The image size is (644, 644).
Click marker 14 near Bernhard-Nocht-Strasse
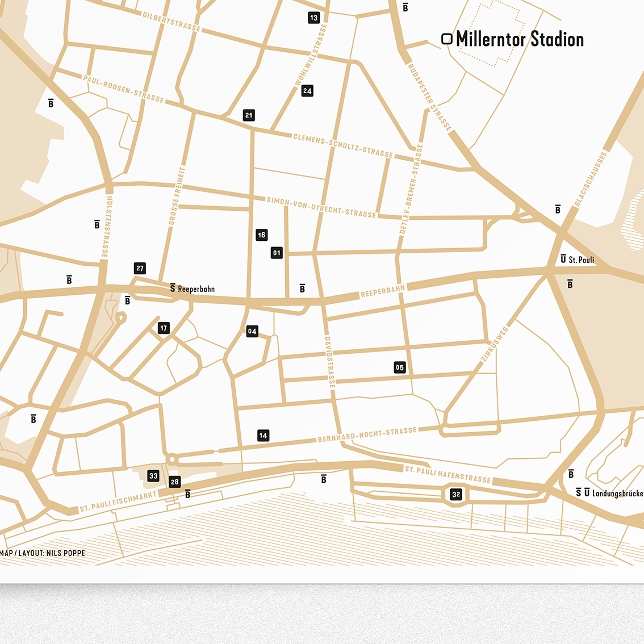click(263, 436)
